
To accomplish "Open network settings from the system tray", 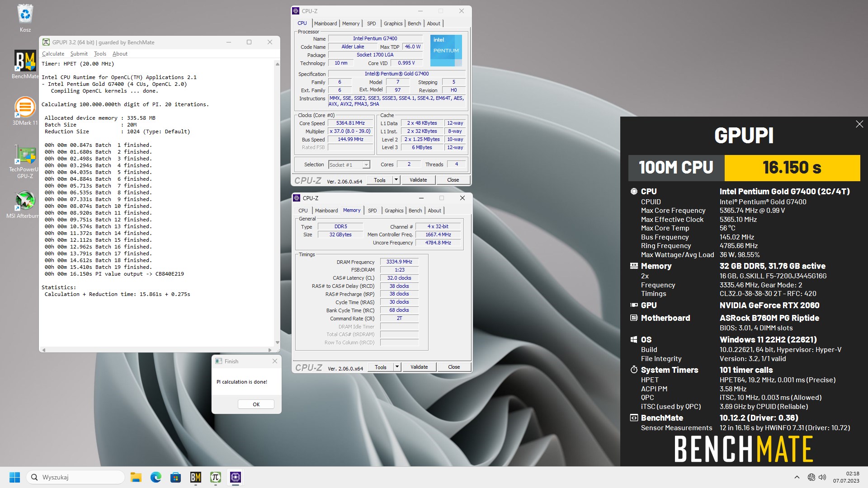I will tap(811, 477).
